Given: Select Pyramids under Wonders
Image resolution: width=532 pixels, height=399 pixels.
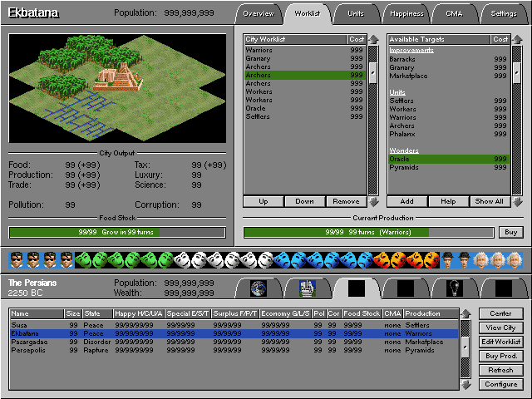Looking at the screenshot, I should tap(448, 167).
